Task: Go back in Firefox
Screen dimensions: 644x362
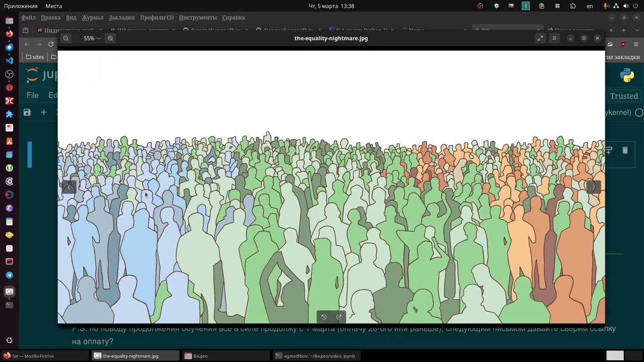Action: (27, 44)
